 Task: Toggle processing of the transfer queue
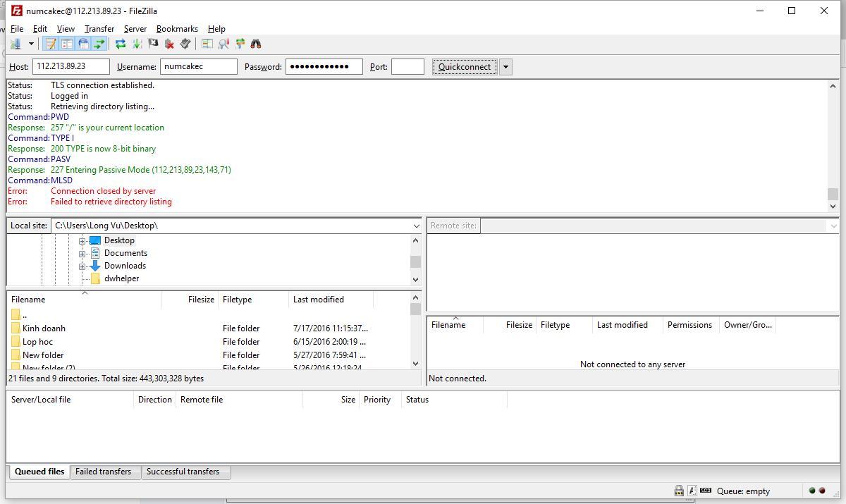point(137,44)
